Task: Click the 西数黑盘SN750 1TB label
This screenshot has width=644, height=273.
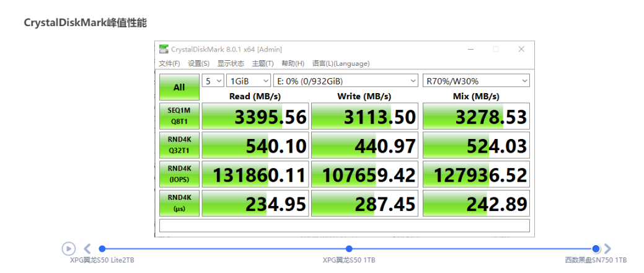Action: pos(596,260)
